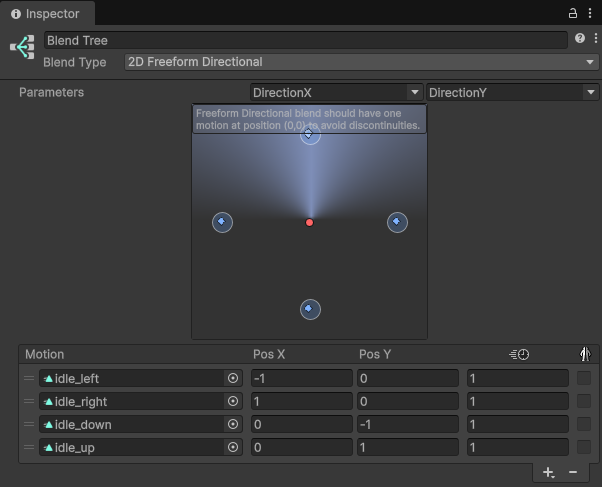Edit Pos Y value for idle_down
The image size is (602, 487).
click(408, 424)
